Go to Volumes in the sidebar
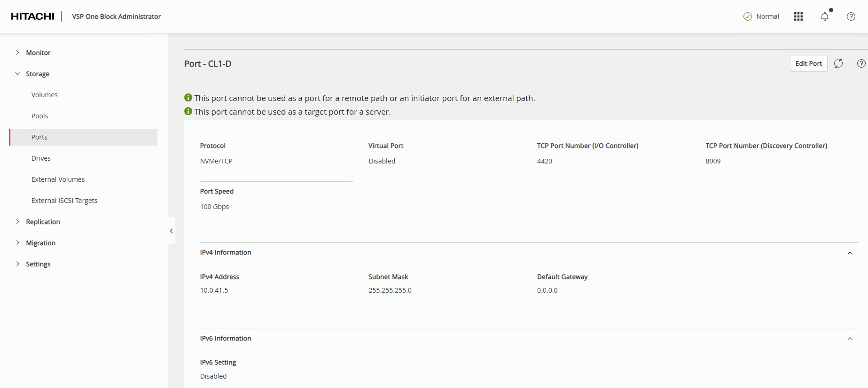 [x=45, y=95]
